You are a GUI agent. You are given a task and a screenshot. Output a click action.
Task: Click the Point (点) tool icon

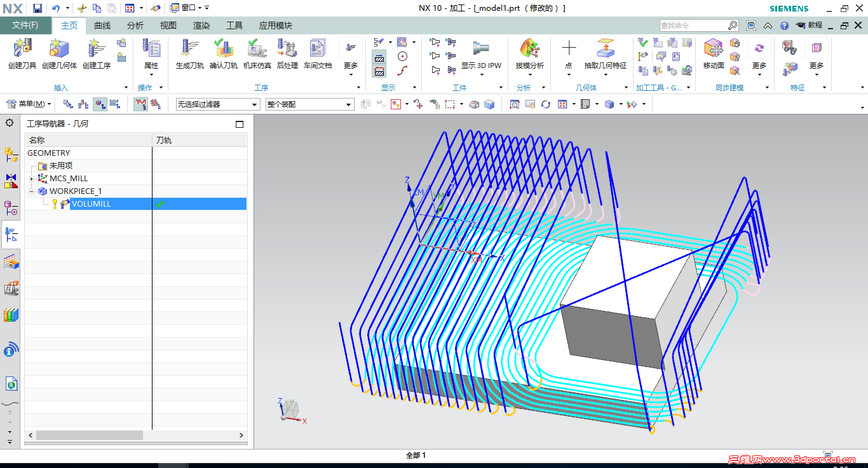click(x=569, y=49)
